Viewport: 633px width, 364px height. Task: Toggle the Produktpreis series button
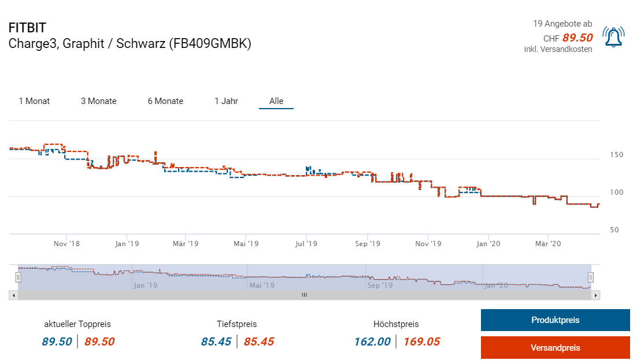coord(555,320)
